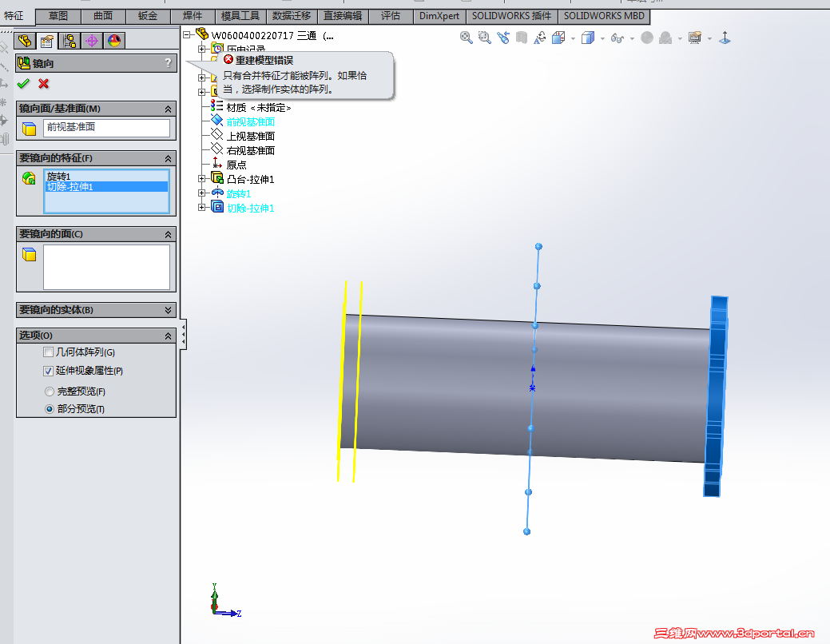
Task: Select 材质 <未指定> in the tree
Action: coord(258,108)
